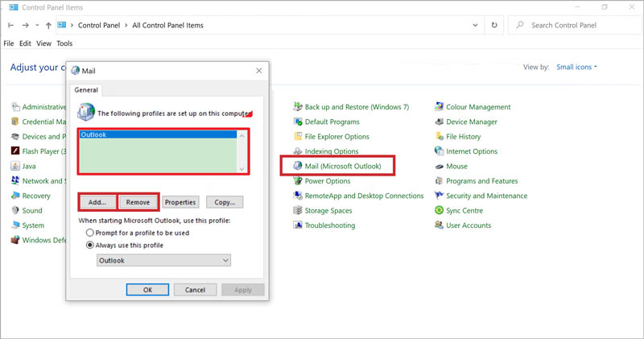Click the Colour Management icon
644x339 pixels.
click(439, 107)
